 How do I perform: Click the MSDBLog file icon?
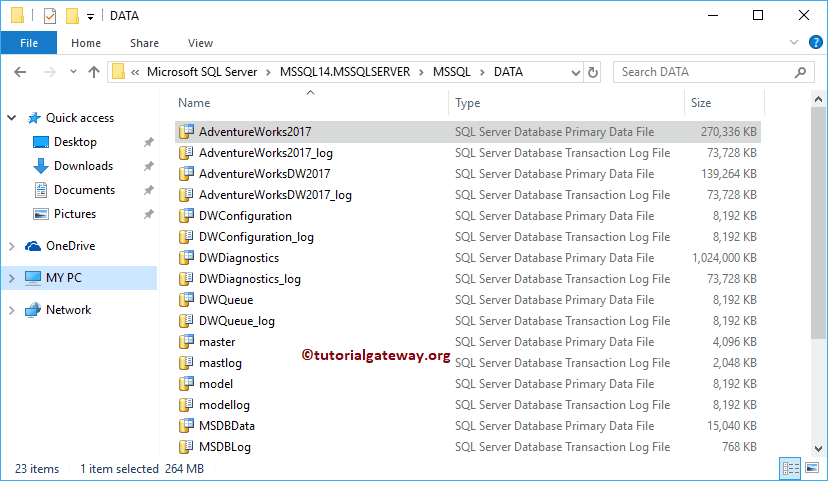186,447
